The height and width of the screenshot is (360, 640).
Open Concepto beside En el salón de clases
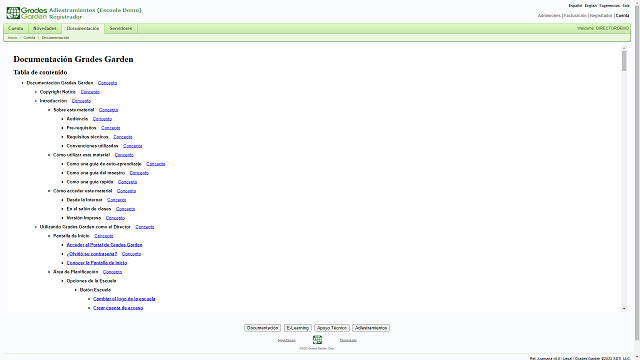(x=125, y=209)
